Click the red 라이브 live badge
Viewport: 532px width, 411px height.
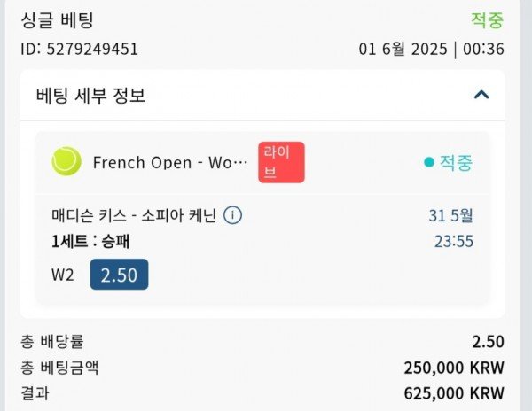click(281, 162)
